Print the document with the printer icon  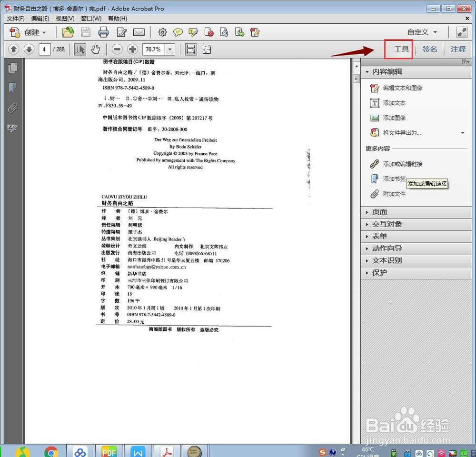[x=103, y=32]
